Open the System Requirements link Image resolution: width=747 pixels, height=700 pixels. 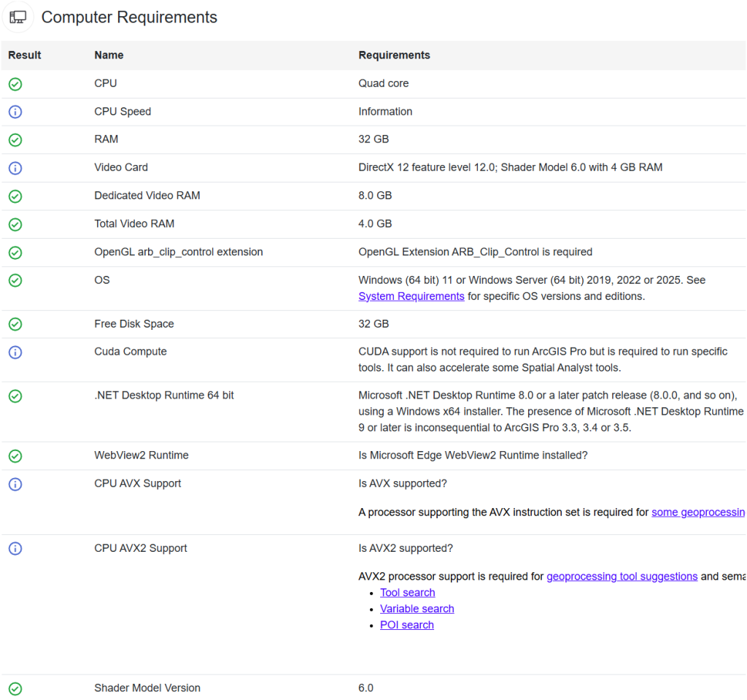(410, 296)
